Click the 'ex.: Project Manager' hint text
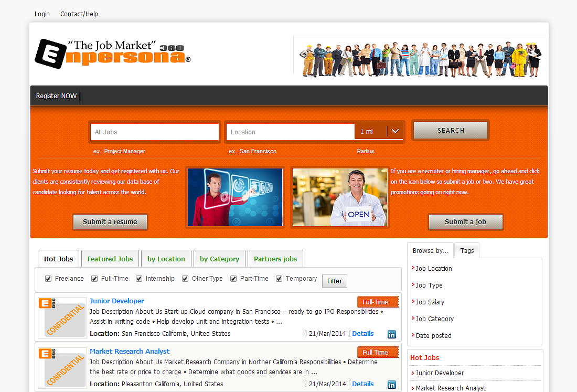 point(119,151)
